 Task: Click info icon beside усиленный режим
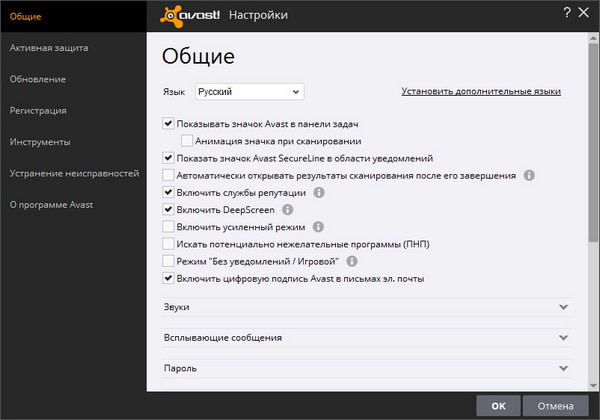[x=318, y=227]
